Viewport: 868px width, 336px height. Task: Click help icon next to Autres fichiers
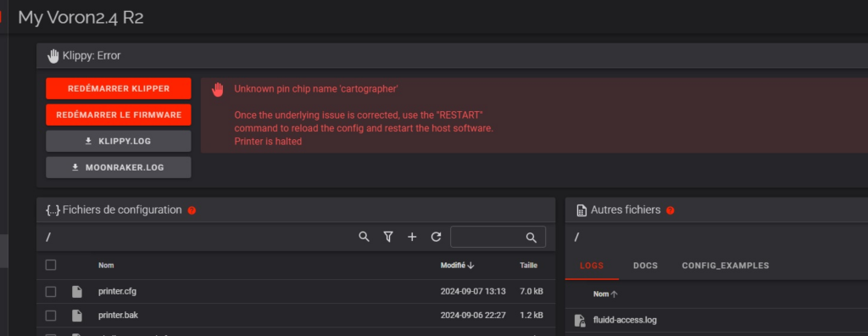(x=670, y=210)
